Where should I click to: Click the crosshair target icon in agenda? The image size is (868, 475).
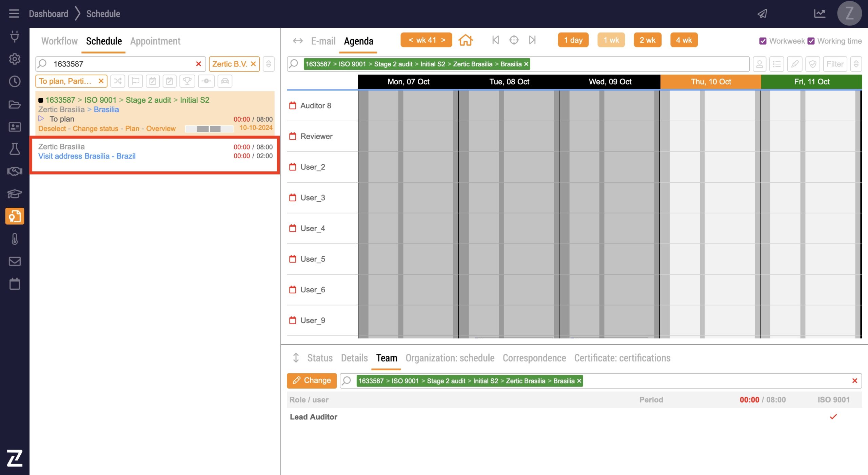click(x=514, y=40)
